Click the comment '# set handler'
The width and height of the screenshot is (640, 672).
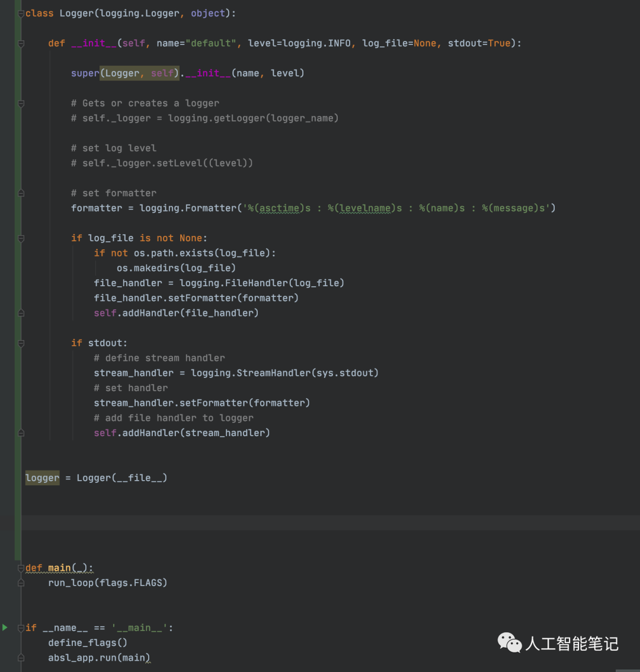pyautogui.click(x=131, y=388)
